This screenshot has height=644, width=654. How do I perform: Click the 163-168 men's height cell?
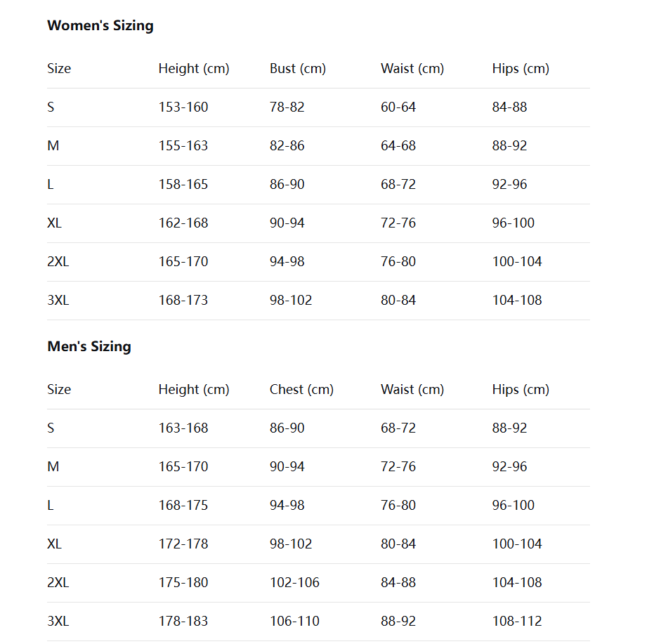183,428
